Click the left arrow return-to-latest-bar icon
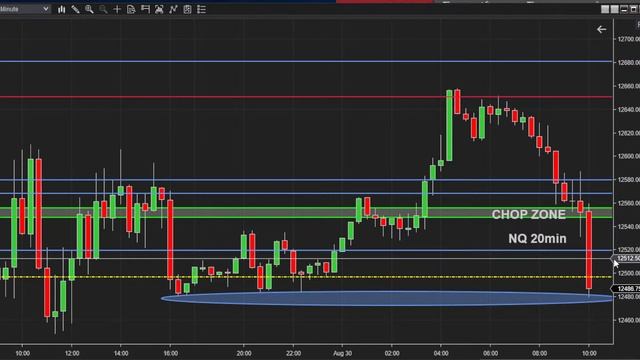640x360 pixels. (x=601, y=29)
